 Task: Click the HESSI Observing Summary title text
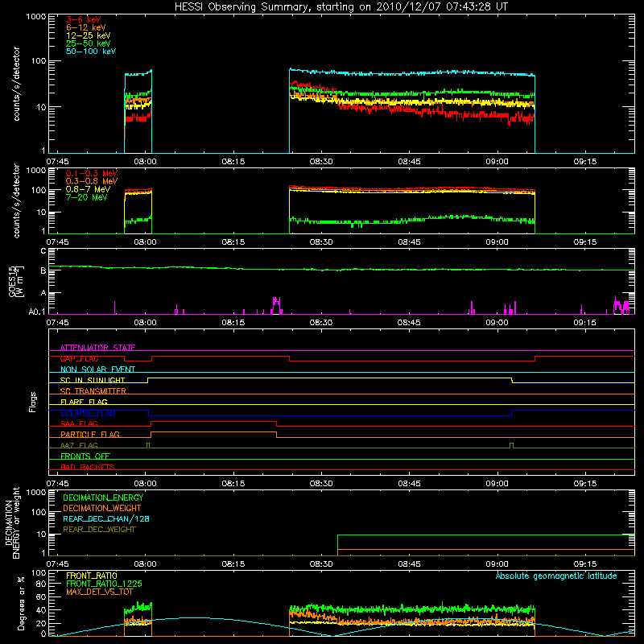point(341,7)
